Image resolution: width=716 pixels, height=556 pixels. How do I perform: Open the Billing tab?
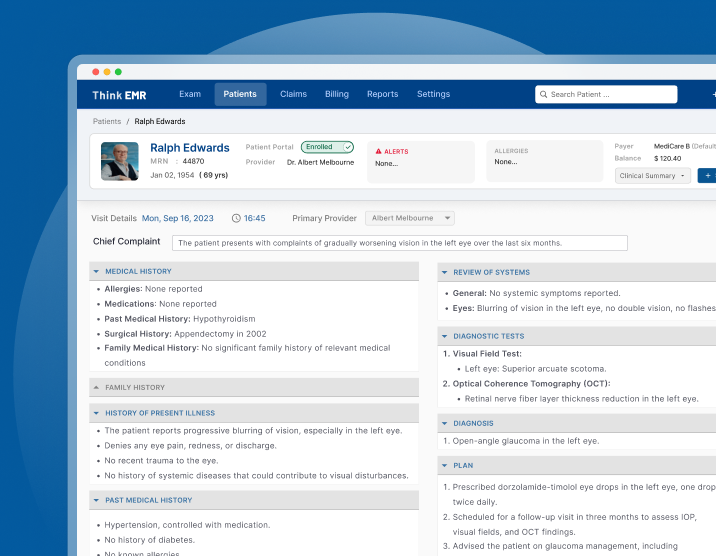337,94
